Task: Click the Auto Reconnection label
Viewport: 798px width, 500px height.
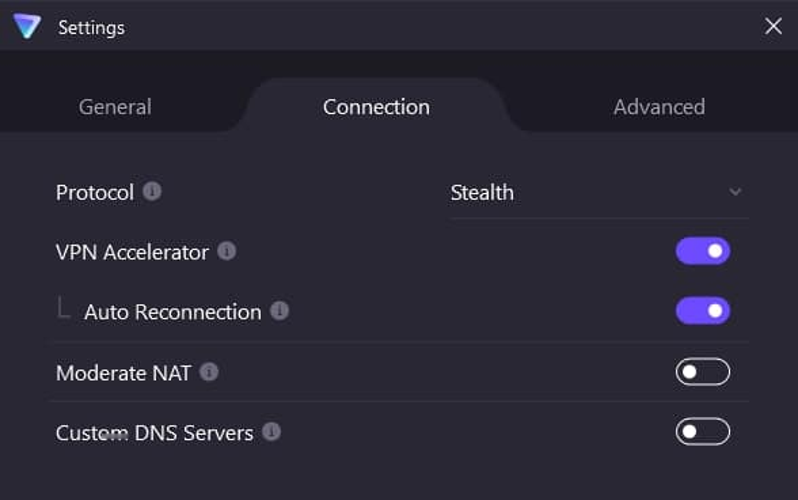Action: click(x=172, y=312)
